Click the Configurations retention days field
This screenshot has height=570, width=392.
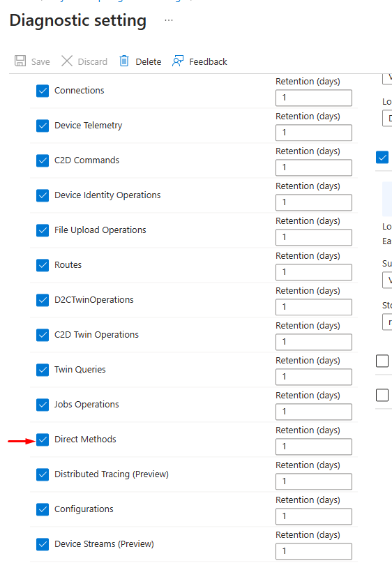(x=314, y=516)
